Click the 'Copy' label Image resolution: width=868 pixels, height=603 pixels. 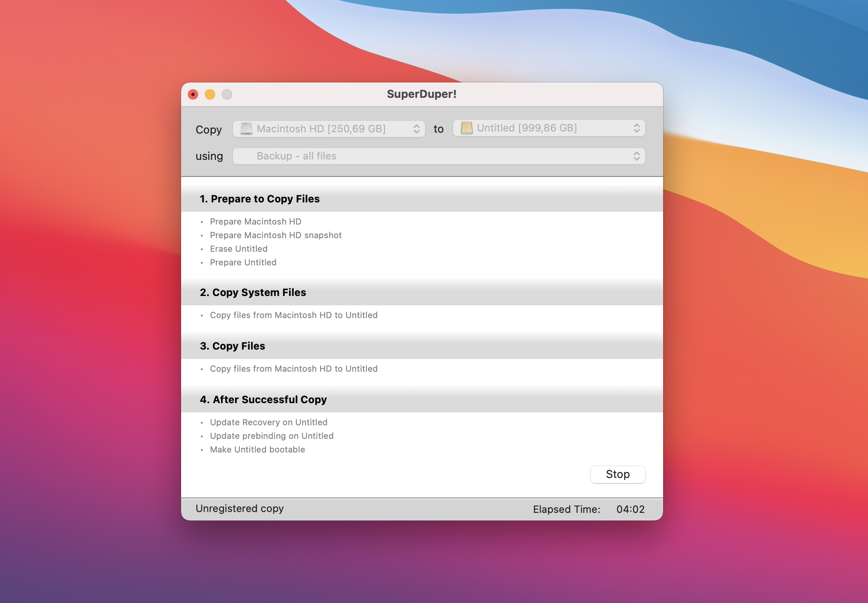(x=209, y=130)
